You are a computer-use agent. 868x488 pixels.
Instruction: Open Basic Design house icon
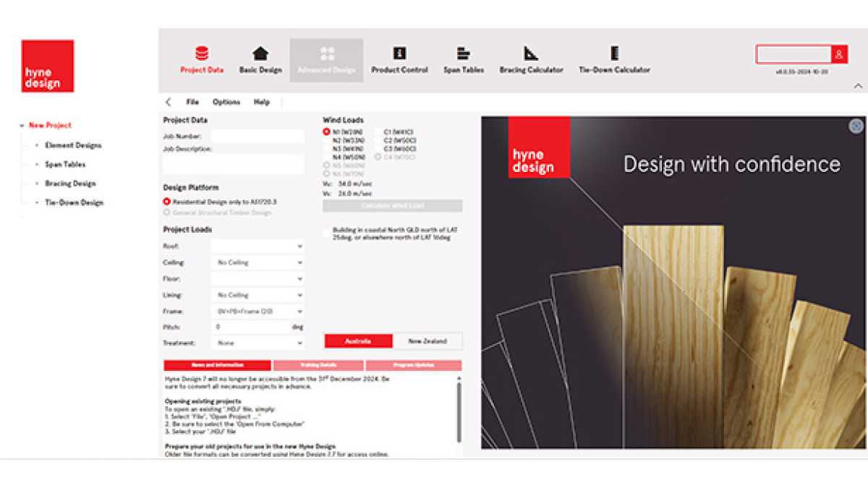(260, 53)
